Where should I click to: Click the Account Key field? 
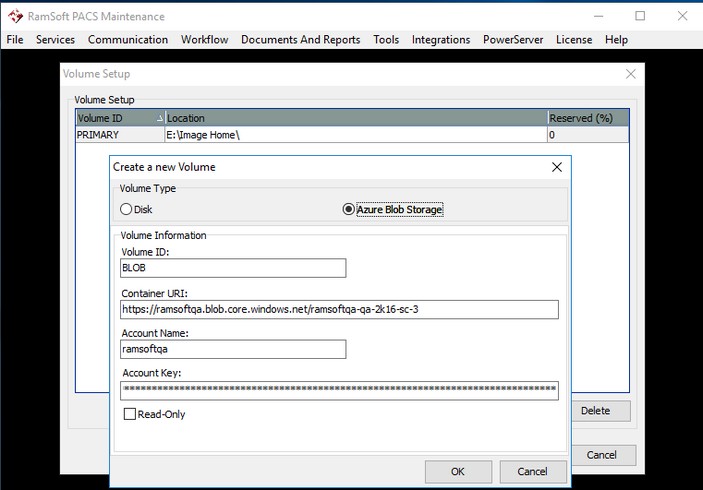[338, 390]
